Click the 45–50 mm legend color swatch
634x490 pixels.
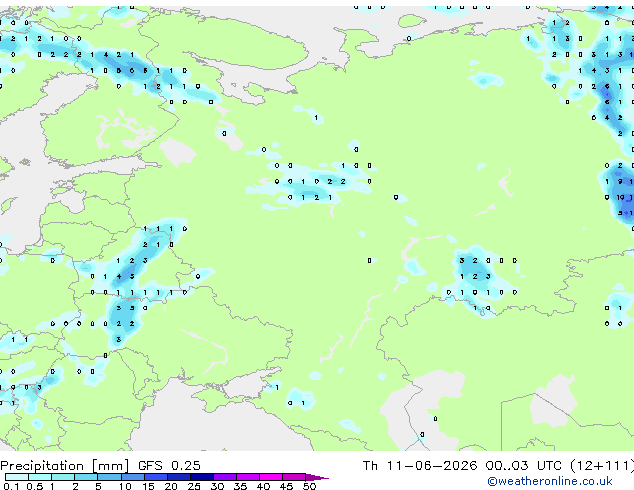(294, 477)
